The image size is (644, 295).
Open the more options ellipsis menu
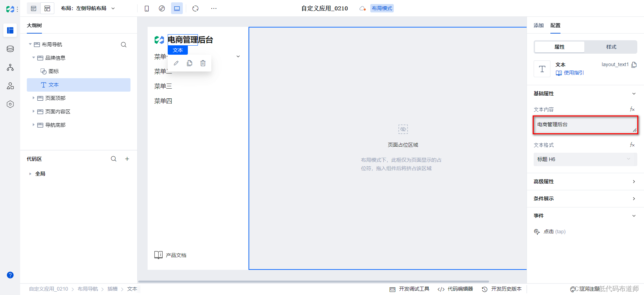point(214,8)
